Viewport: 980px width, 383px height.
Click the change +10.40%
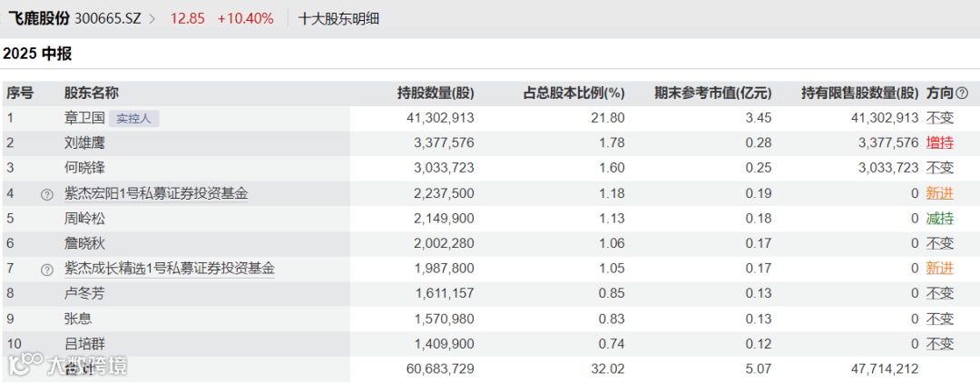(x=246, y=19)
